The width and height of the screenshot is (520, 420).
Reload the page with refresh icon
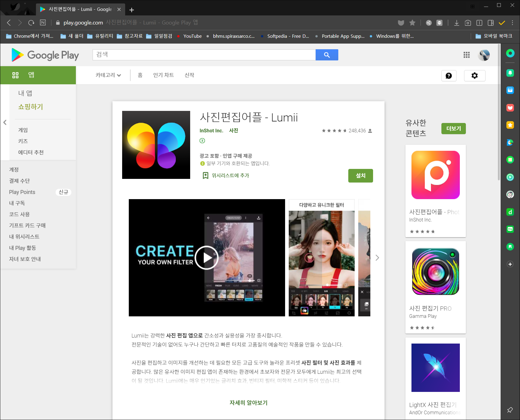pos(31,23)
